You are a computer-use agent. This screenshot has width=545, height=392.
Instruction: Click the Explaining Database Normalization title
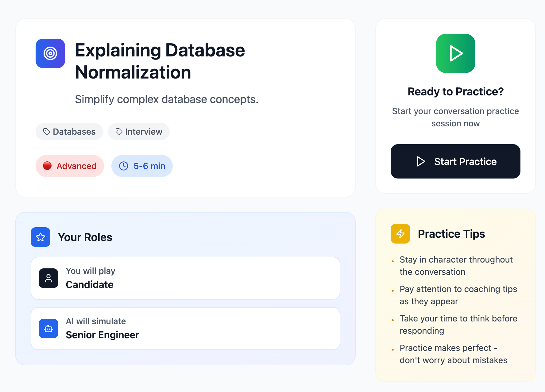coord(160,61)
